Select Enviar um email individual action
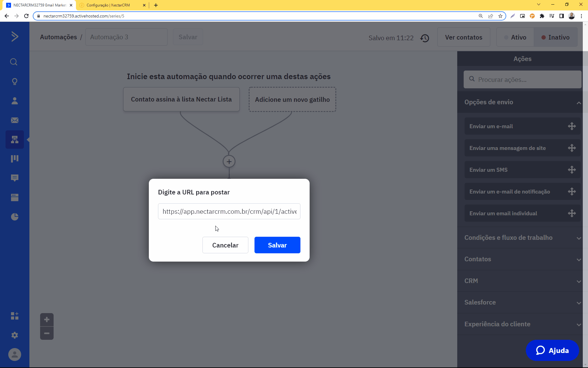 click(x=522, y=213)
